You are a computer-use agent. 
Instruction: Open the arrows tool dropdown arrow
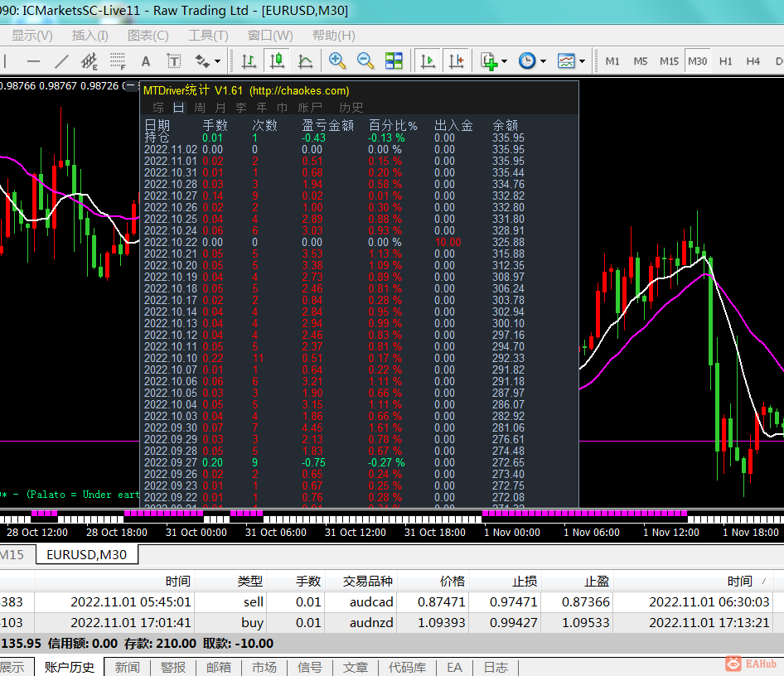pos(217,61)
